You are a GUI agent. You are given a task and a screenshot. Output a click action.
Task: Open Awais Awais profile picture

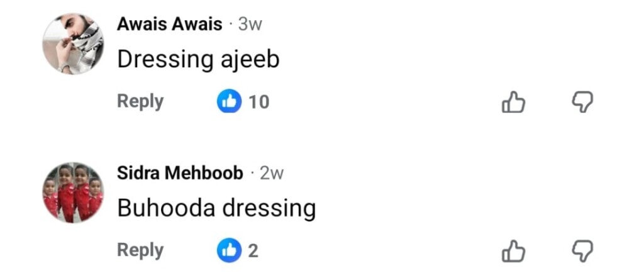coord(73,43)
